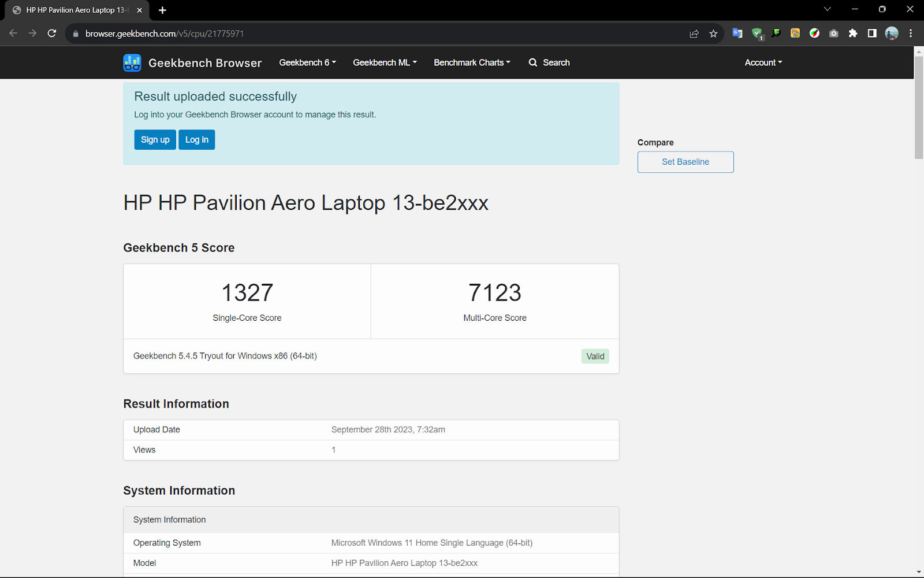Screen dimensions: 924x578
Task: Click the Log in button
Action: 197,140
